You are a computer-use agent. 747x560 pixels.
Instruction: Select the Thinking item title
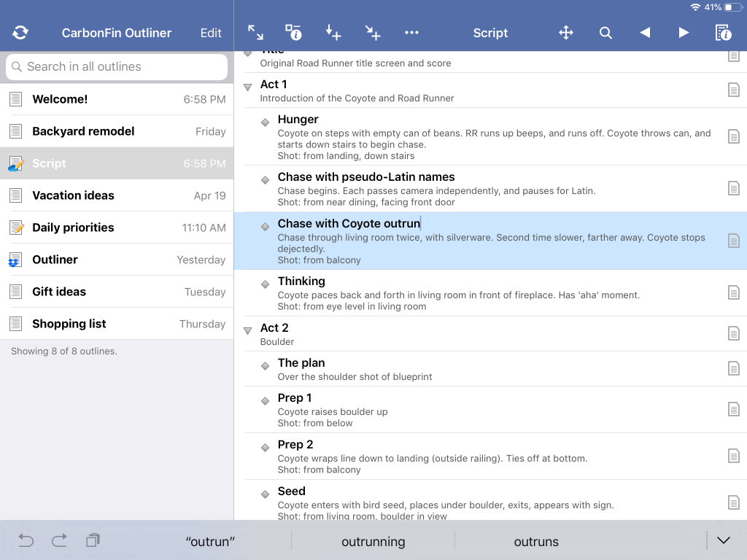pyautogui.click(x=301, y=281)
